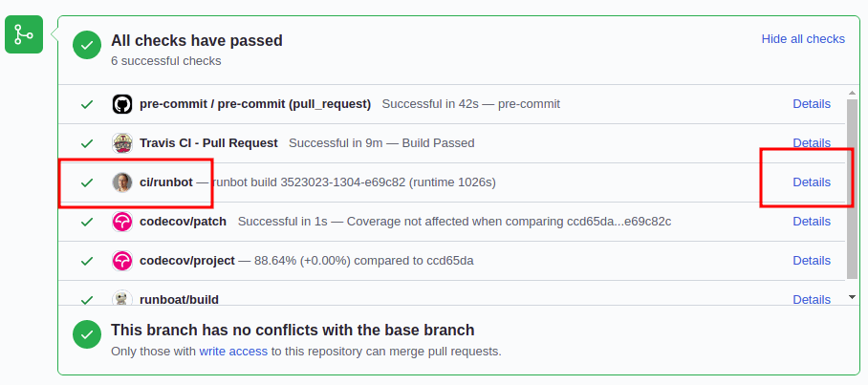Image resolution: width=868 pixels, height=385 pixels.
Task: Open Details for Travis CI check
Action: point(812,142)
